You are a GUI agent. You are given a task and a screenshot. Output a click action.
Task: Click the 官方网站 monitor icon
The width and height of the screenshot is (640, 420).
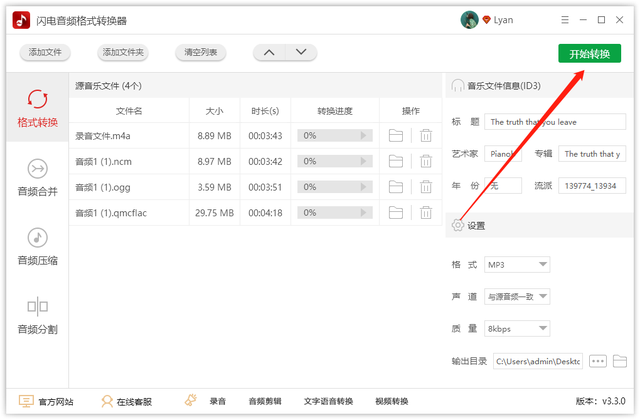coord(26,401)
